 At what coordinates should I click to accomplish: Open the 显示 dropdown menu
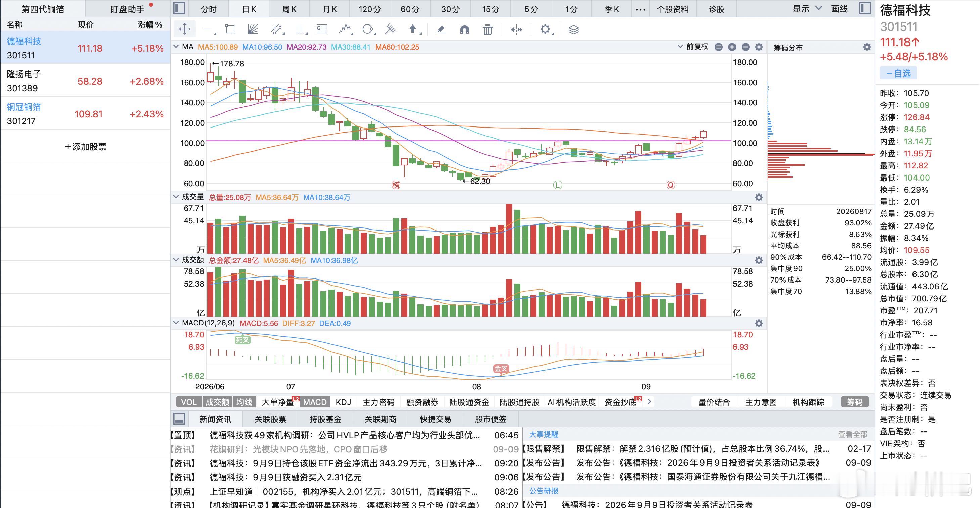coord(807,9)
